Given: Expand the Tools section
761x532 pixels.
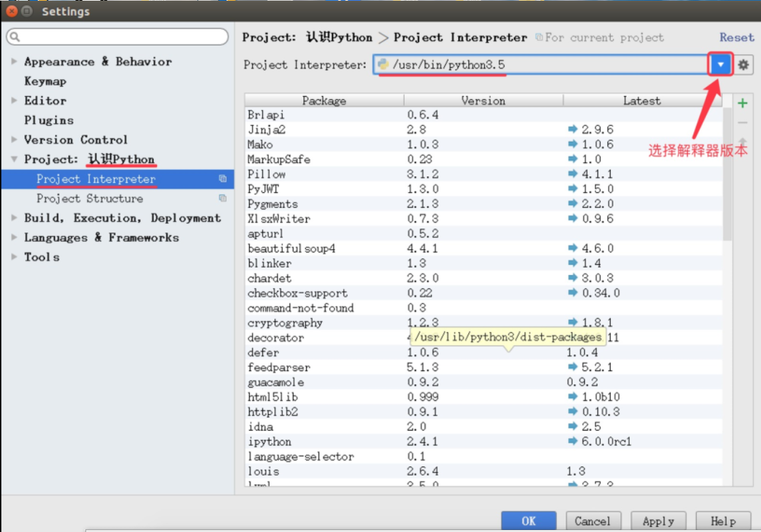Looking at the screenshot, I should point(14,257).
